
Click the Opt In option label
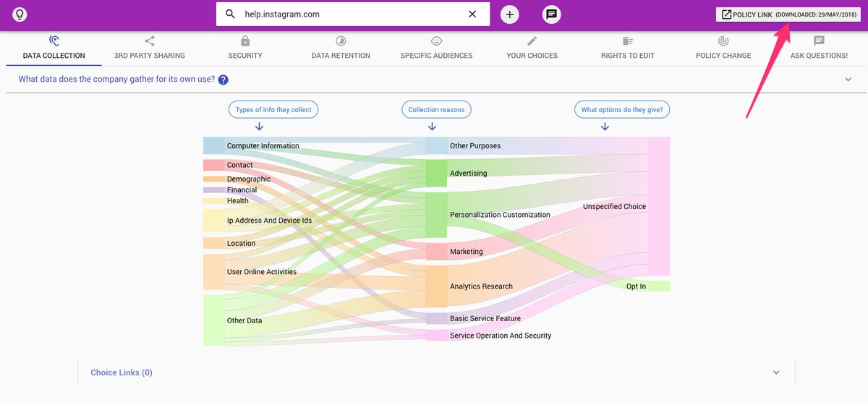coord(636,286)
